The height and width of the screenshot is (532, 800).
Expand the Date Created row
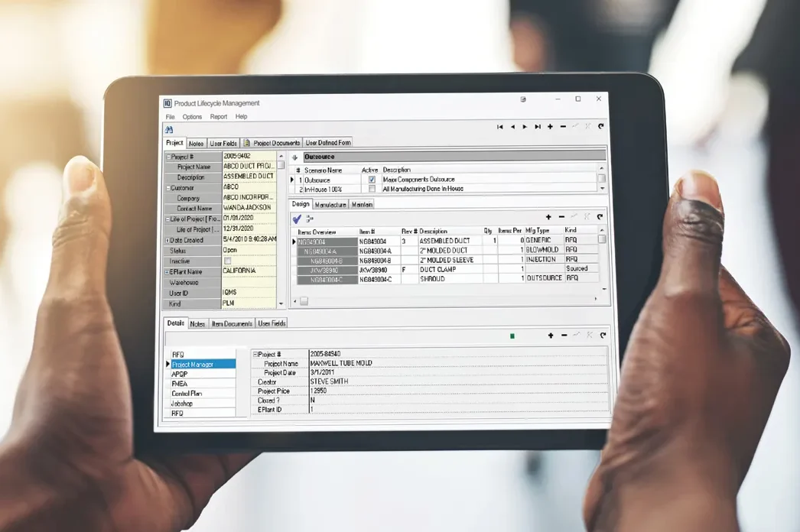coord(167,240)
